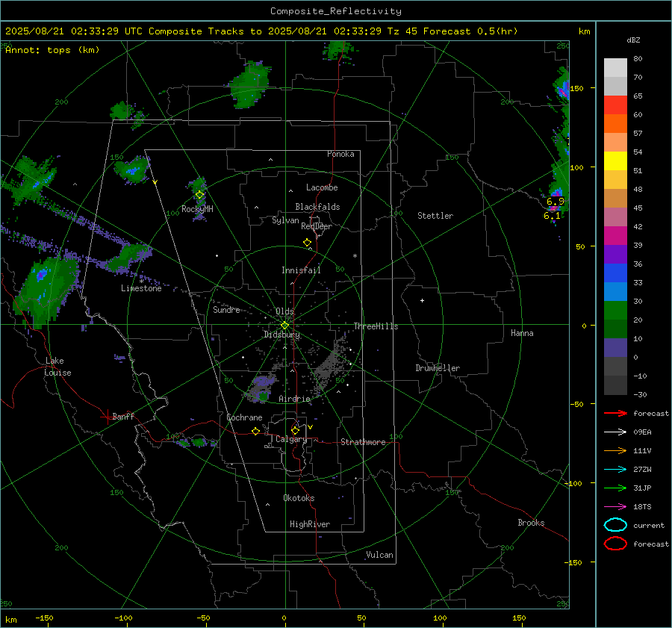This screenshot has height=628, width=672.
Task: Click the white 09EA arrow in legend
Action: click(615, 432)
